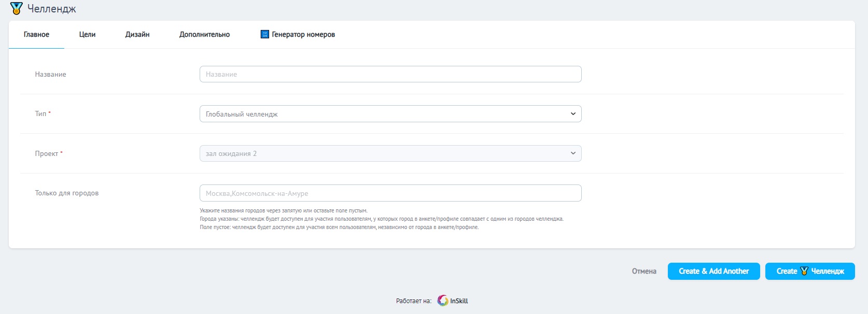Open the Глобальный челлендж type dropdown
This screenshot has width=868, height=314.
coord(384,114)
